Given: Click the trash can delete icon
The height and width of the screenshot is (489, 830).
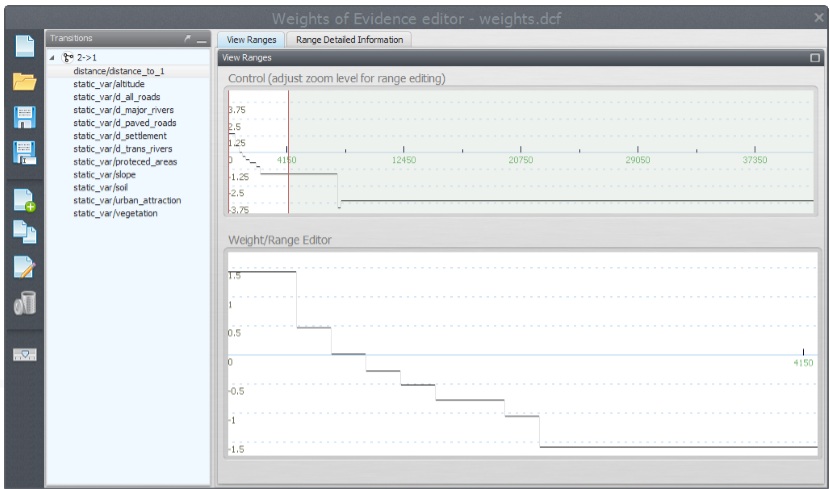Looking at the screenshot, I should click(24, 302).
